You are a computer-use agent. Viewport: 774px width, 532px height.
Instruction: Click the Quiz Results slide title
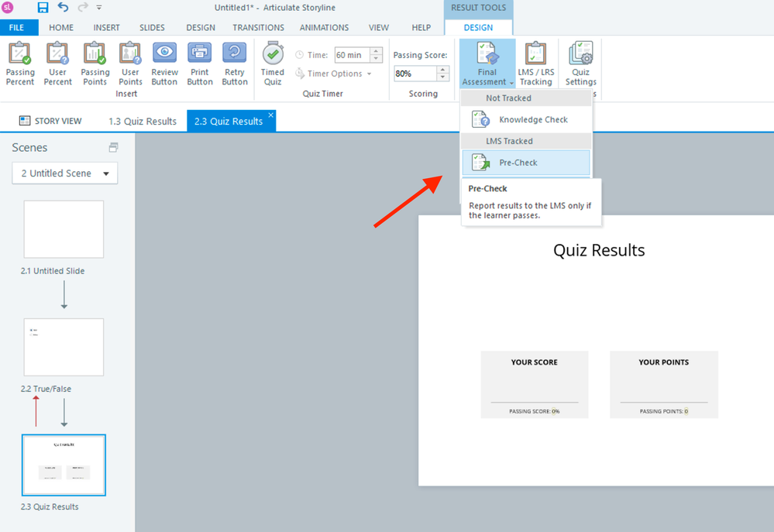[599, 250]
